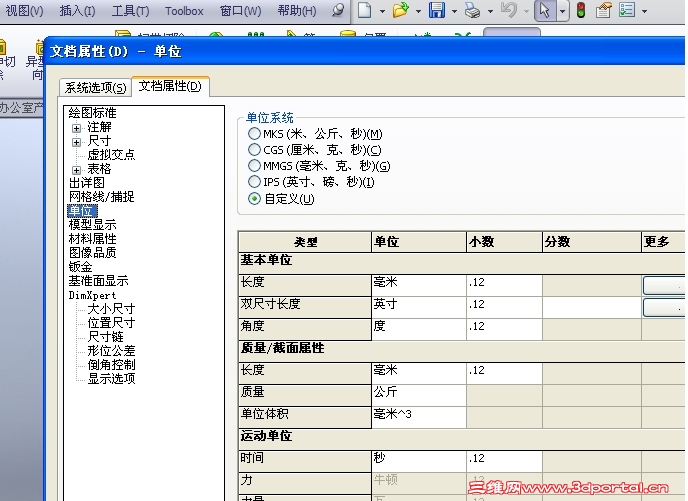This screenshot has height=501, width=688.
Task: Select 显示选项 under DimXpert
Action: click(111, 379)
